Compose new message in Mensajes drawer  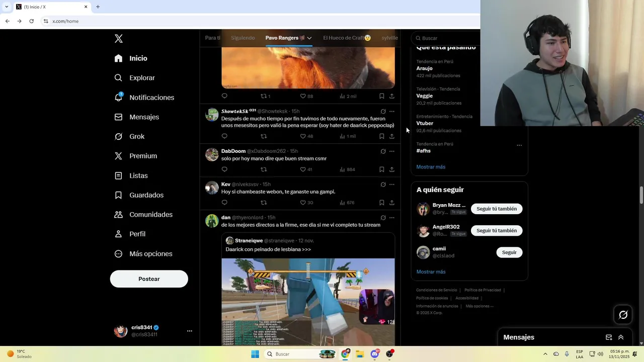pyautogui.click(x=609, y=337)
